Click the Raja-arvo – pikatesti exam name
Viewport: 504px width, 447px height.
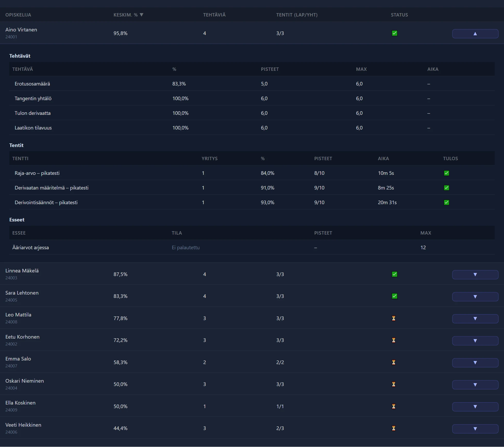pyautogui.click(x=37, y=173)
